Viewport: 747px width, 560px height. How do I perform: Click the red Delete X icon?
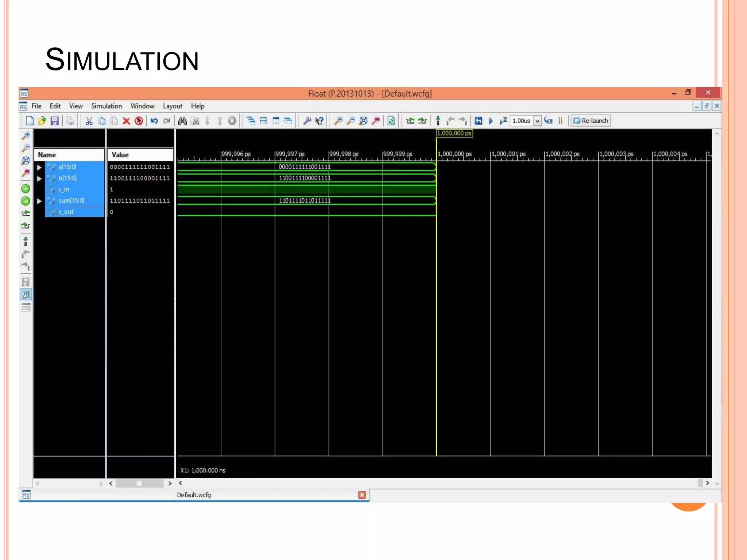126,121
